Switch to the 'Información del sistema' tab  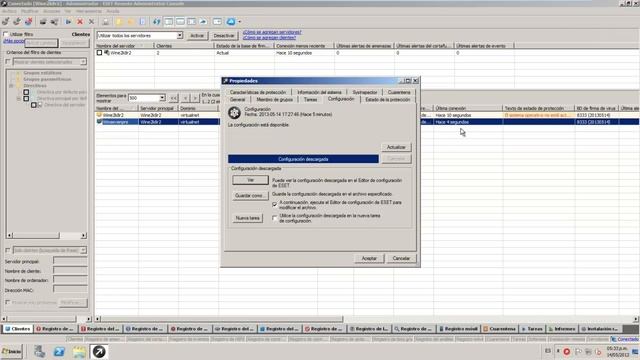tap(319, 92)
